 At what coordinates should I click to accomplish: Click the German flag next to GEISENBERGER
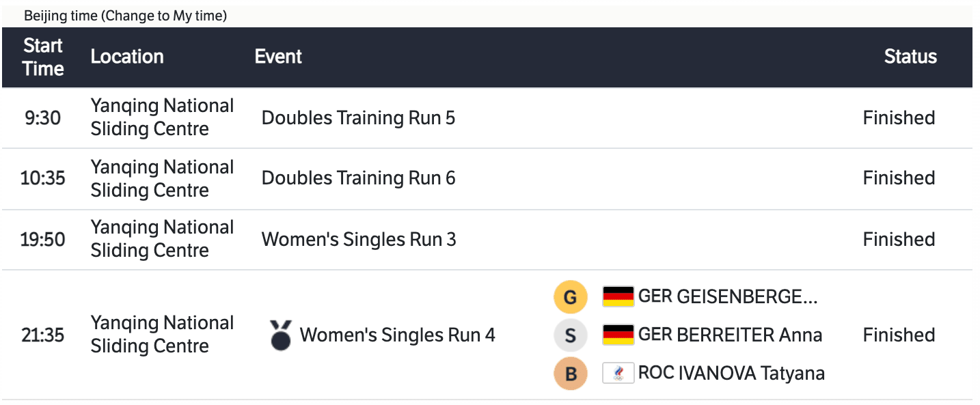[x=618, y=296]
